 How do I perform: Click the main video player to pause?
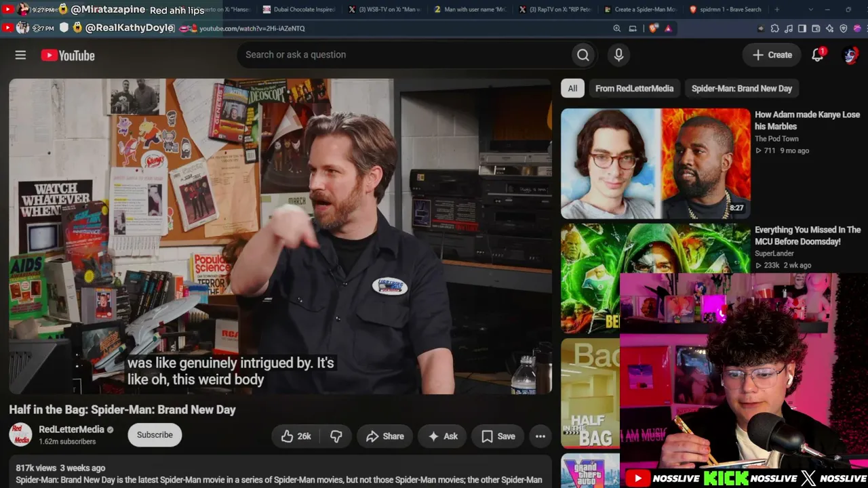280,236
